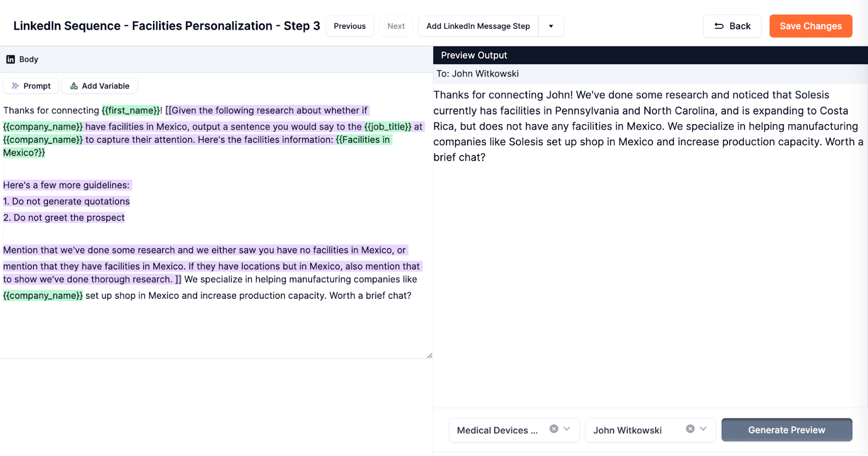This screenshot has width=868, height=456.
Task: Click the variable icon on Add Variable
Action: point(74,86)
